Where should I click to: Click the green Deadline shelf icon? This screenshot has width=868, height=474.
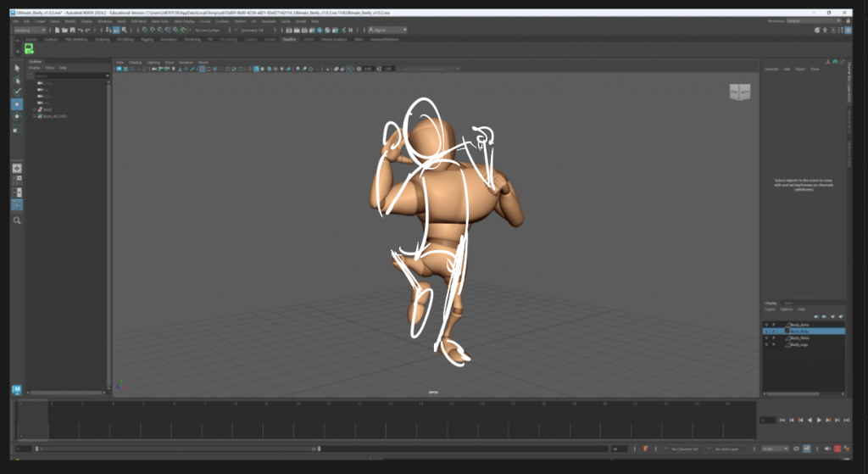click(30, 49)
